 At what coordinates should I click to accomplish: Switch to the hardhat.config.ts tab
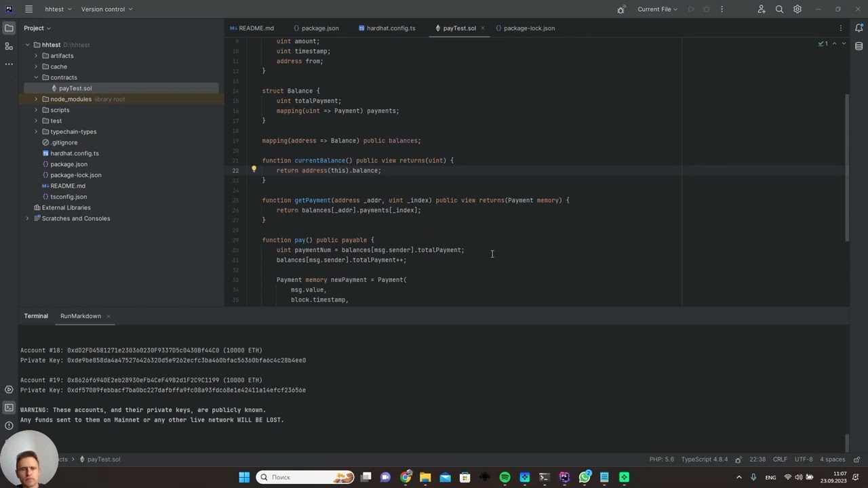pyautogui.click(x=387, y=28)
